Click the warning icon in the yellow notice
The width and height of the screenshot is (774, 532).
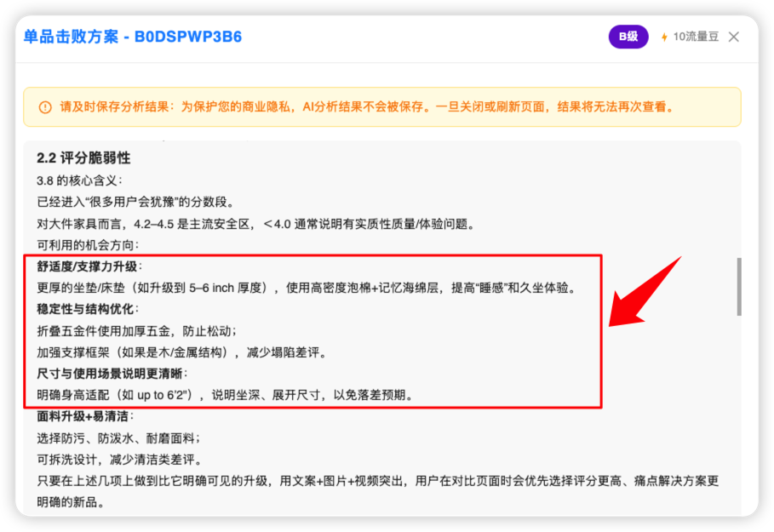click(x=45, y=107)
